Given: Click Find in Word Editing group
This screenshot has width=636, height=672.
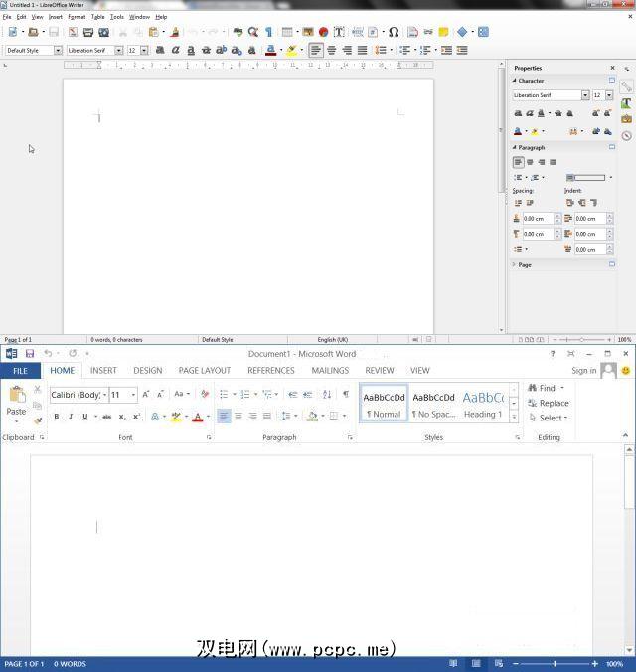Looking at the screenshot, I should pos(547,388).
